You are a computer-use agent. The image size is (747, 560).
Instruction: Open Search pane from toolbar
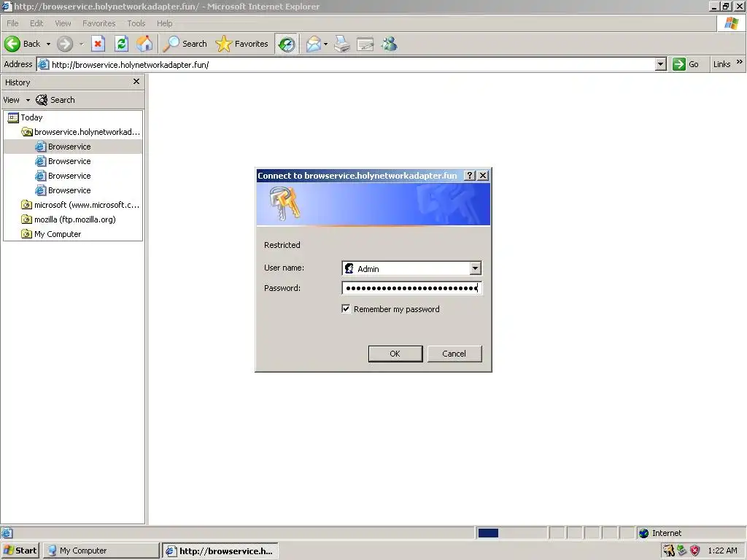tap(185, 44)
